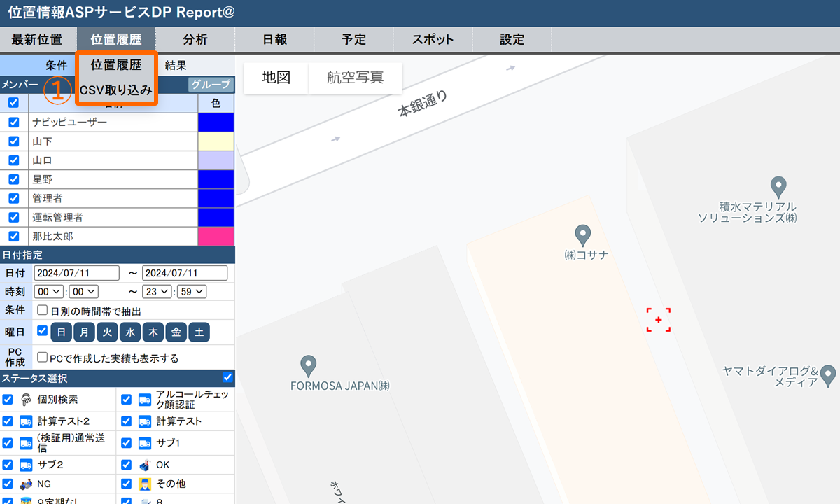Click the start date field 2024/07/11
The image size is (840, 504).
(76, 273)
